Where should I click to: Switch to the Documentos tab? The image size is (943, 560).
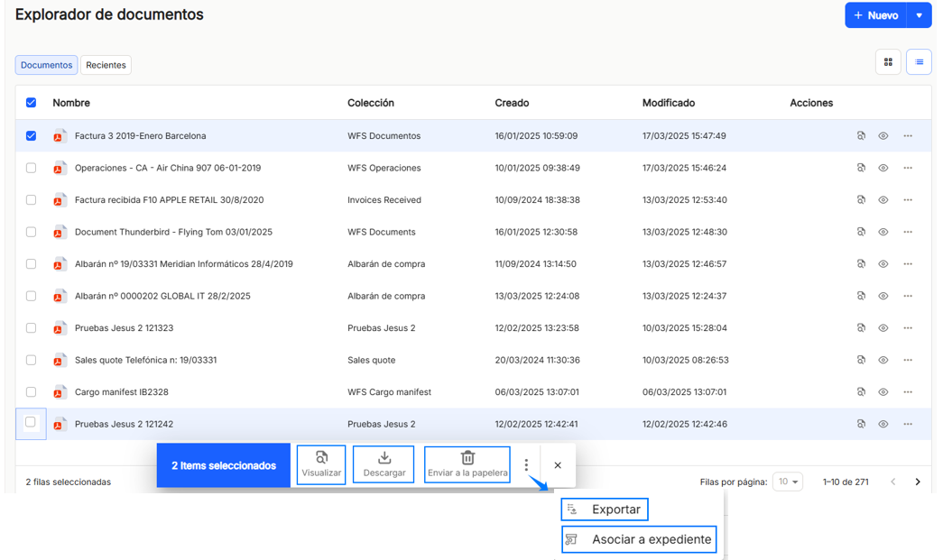(46, 65)
